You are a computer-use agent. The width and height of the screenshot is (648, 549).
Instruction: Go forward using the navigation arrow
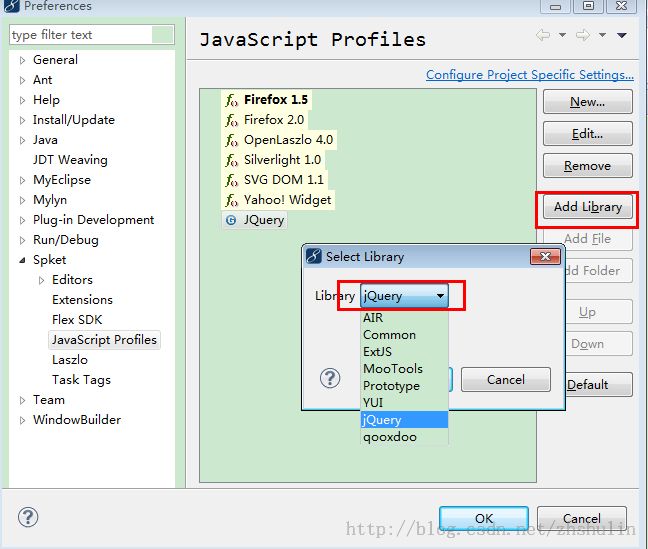pyautogui.click(x=583, y=35)
